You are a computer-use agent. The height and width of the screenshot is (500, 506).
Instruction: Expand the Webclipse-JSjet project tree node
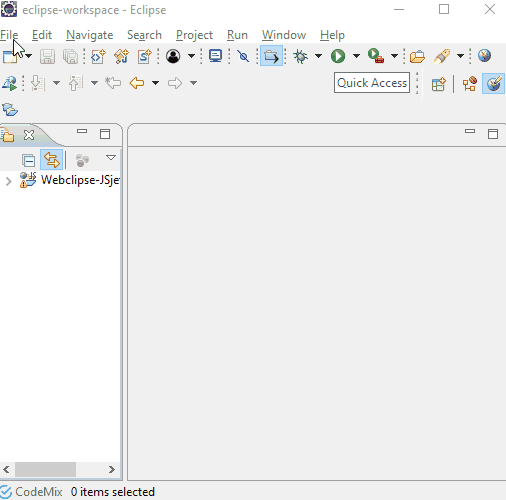[8, 181]
